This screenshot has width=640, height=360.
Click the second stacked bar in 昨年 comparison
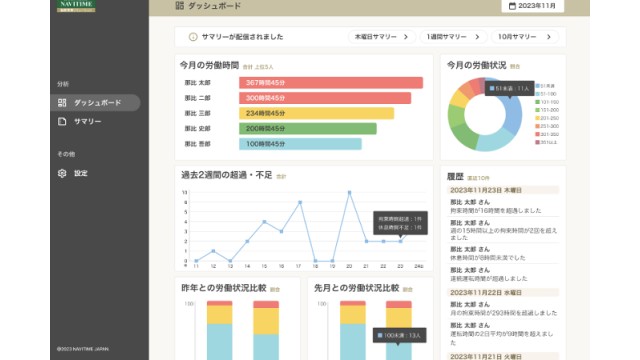pos(266,331)
